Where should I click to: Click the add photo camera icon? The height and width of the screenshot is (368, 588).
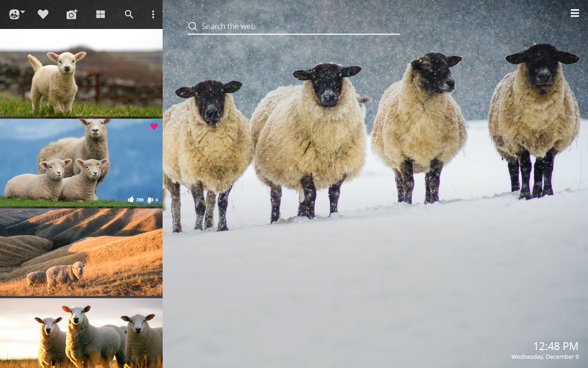[x=72, y=14]
